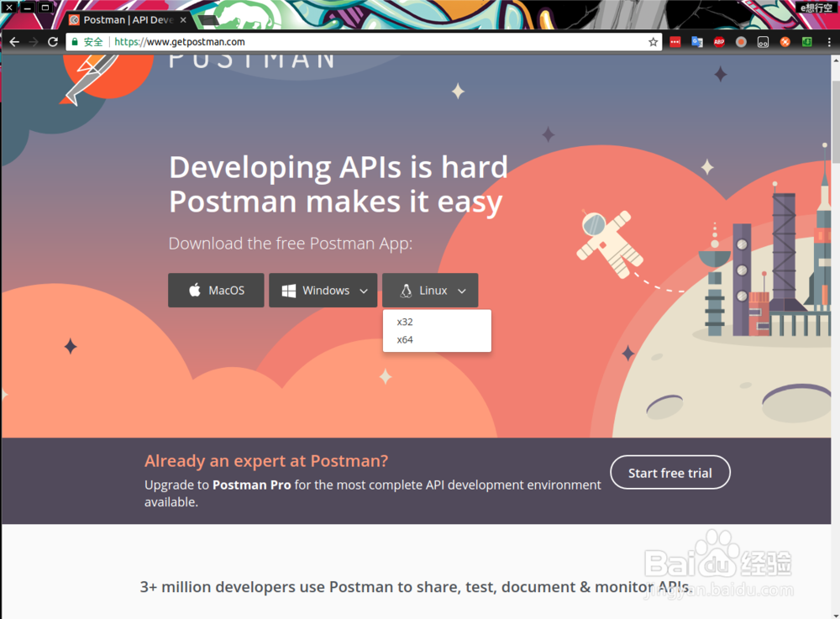Open the orange Postman extension icon

coord(785,42)
